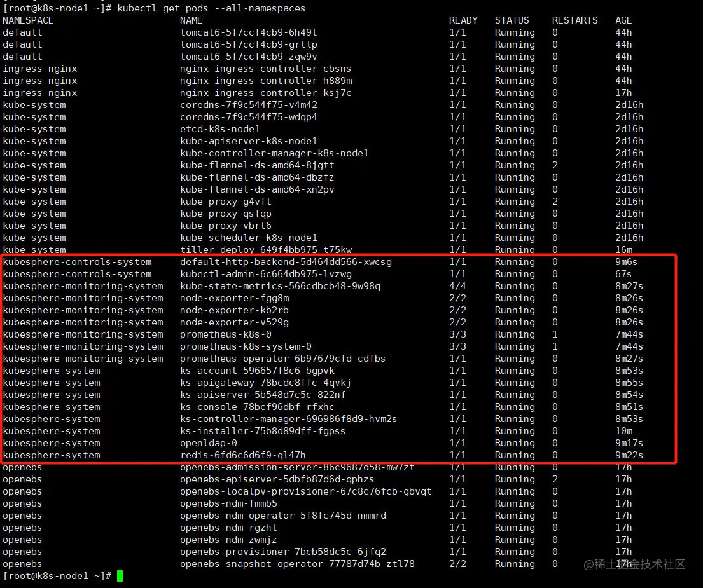This screenshot has height=588, width=703.
Task: Click node-exporter-v529g pod name
Action: pyautogui.click(x=235, y=323)
